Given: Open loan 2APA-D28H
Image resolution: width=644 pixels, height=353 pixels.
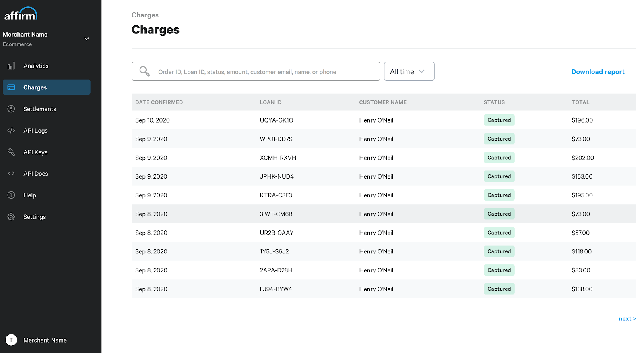Looking at the screenshot, I should (276, 270).
